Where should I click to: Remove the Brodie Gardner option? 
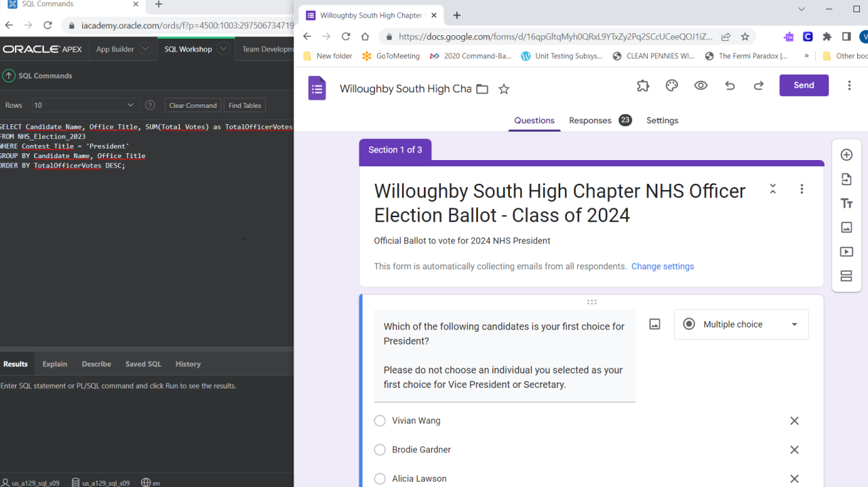(794, 450)
